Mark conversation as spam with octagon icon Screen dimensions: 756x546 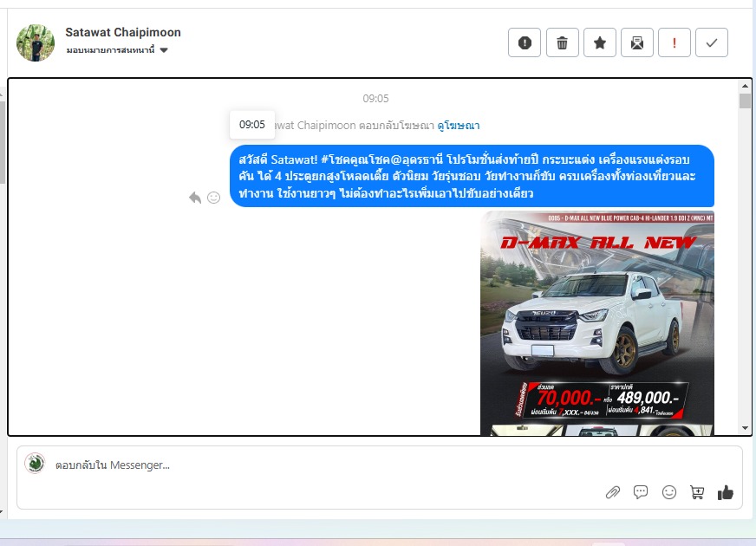tap(525, 42)
